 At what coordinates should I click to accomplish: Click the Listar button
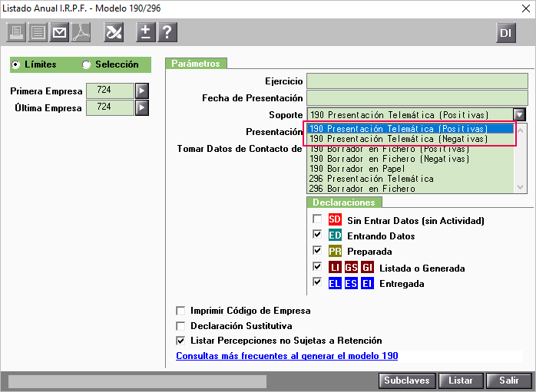pyautogui.click(x=461, y=380)
